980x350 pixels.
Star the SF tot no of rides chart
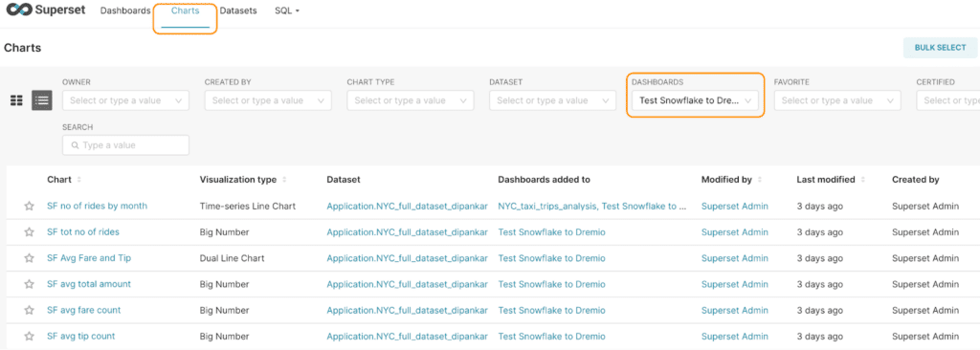click(29, 231)
